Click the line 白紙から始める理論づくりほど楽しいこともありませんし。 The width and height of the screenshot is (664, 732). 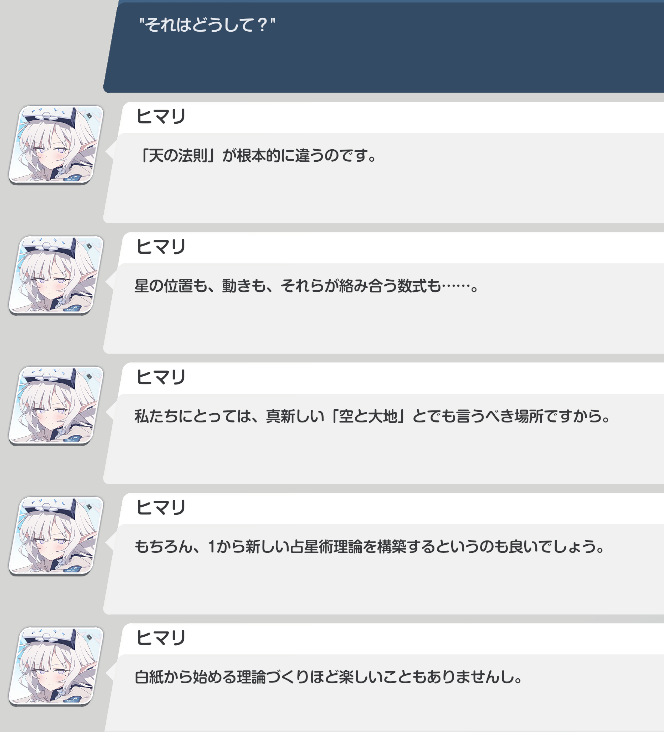tap(329, 677)
